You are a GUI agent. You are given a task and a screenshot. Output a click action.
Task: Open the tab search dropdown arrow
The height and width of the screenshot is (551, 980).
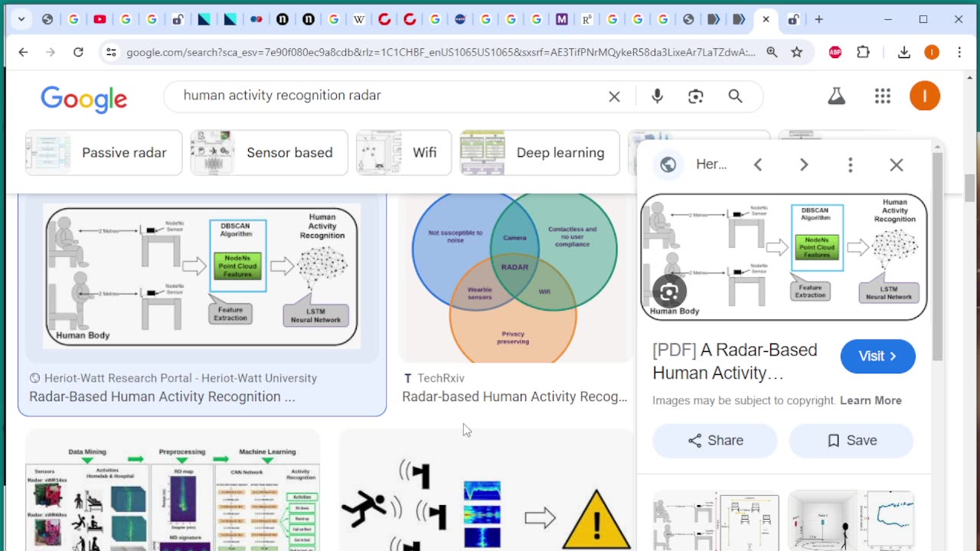(x=21, y=19)
